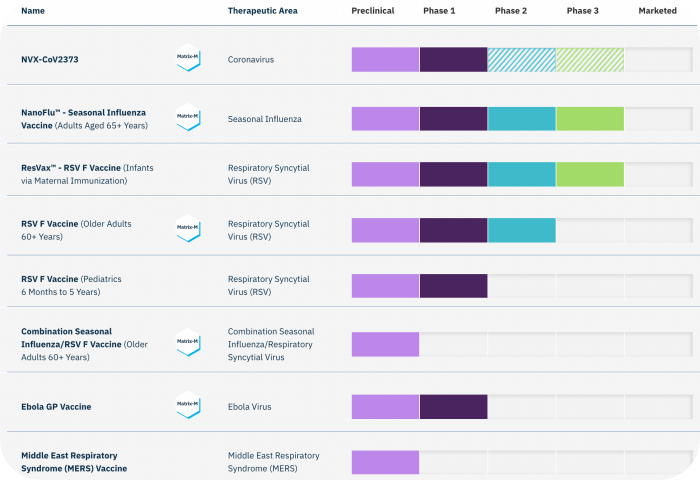Click NanoFlu solid green Phase 3 bar

tap(590, 119)
